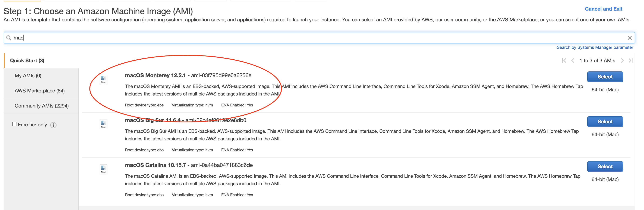Go to next page of AMIs

(622, 60)
